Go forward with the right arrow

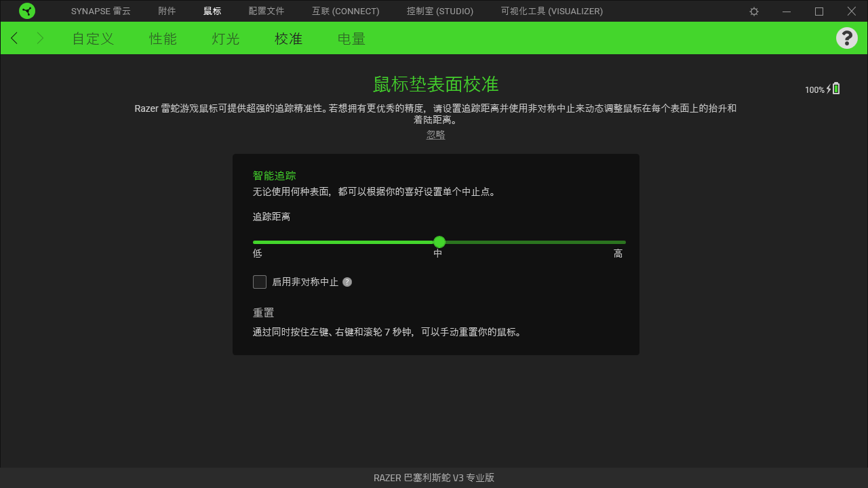40,38
